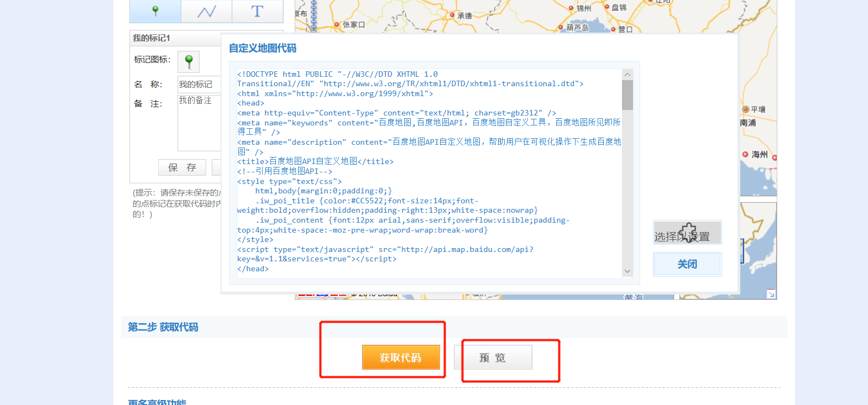Click the 锦州 city marker on the map

pyautogui.click(x=571, y=8)
